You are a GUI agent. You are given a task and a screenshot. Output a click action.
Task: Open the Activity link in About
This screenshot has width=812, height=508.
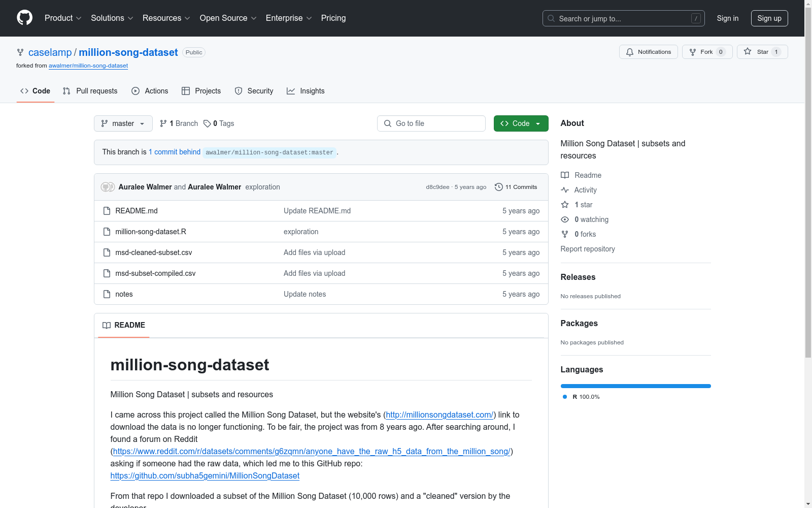(x=579, y=190)
